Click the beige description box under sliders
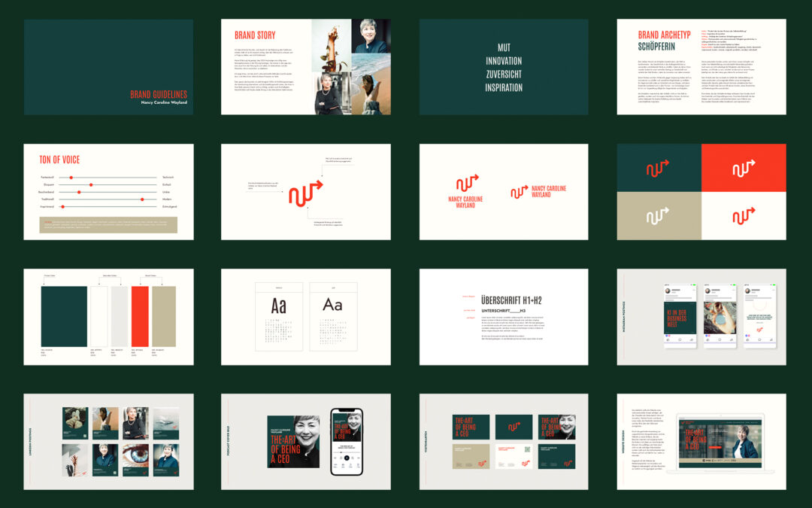The width and height of the screenshot is (812, 508). click(108, 225)
